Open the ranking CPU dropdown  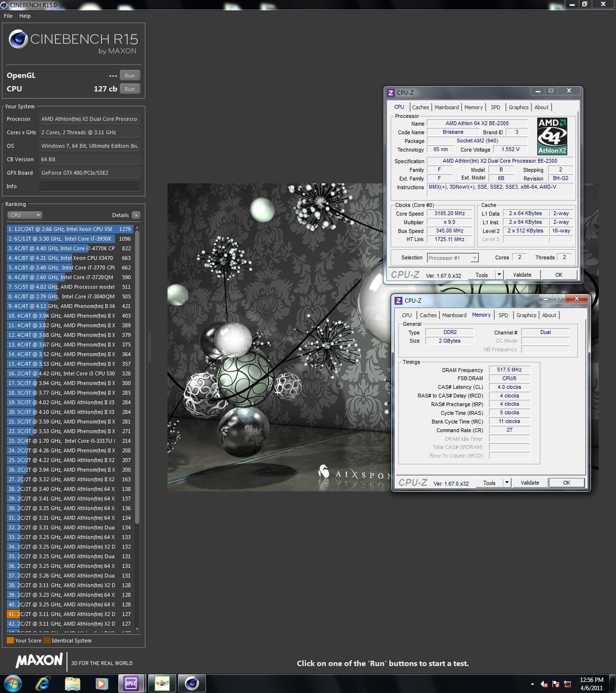(25, 215)
